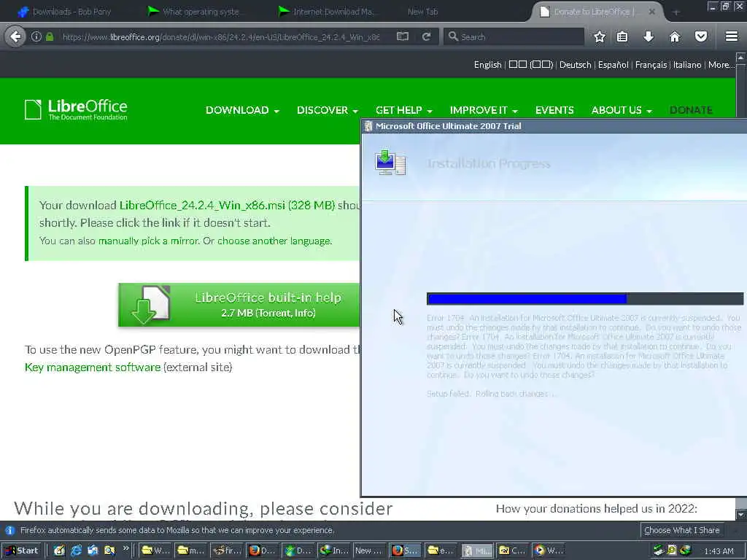Click the blue installation progress bar
This screenshot has height=560, width=747.
point(527,298)
